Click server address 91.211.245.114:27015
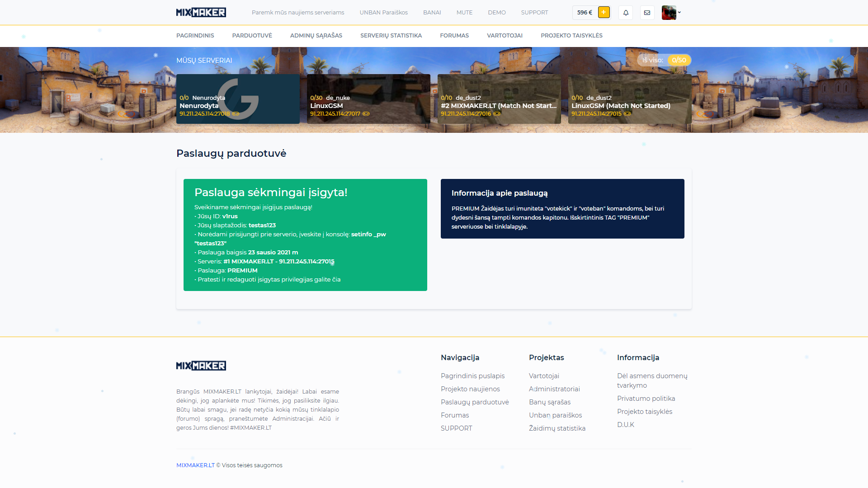The image size is (868, 488). (x=596, y=114)
